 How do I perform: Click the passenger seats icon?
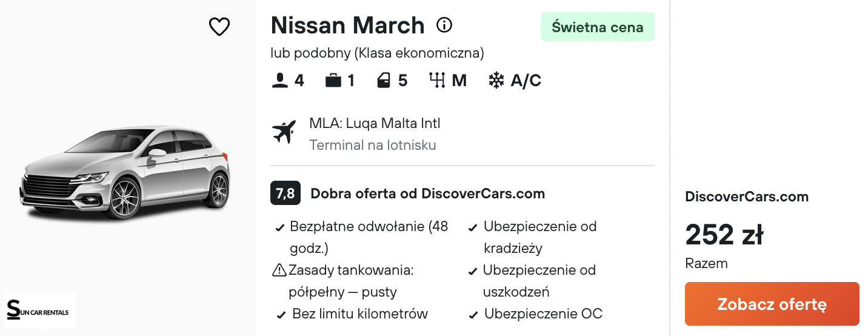(x=280, y=81)
